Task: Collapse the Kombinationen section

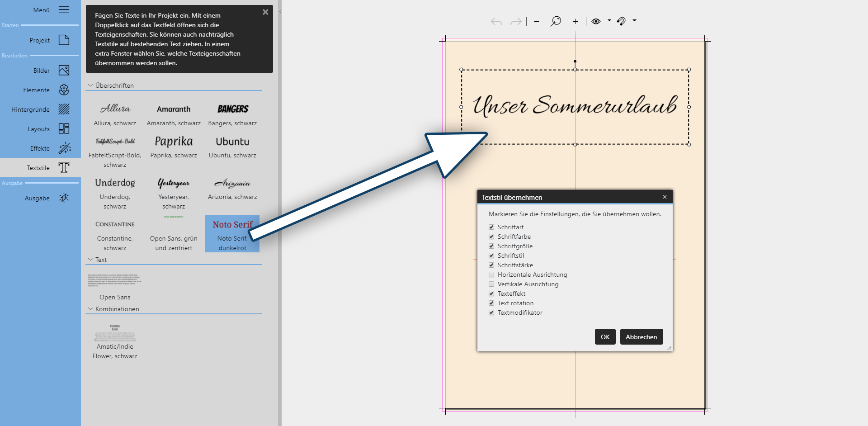Action: pyautogui.click(x=90, y=309)
